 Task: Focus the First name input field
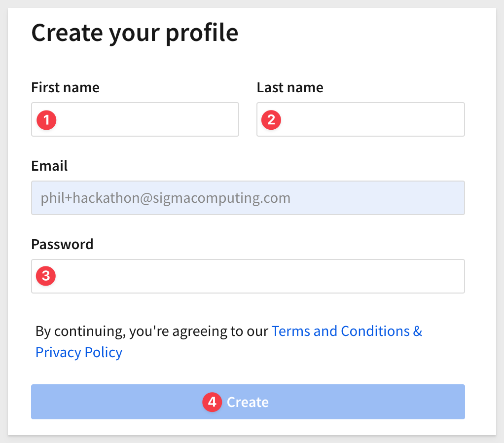[135, 119]
